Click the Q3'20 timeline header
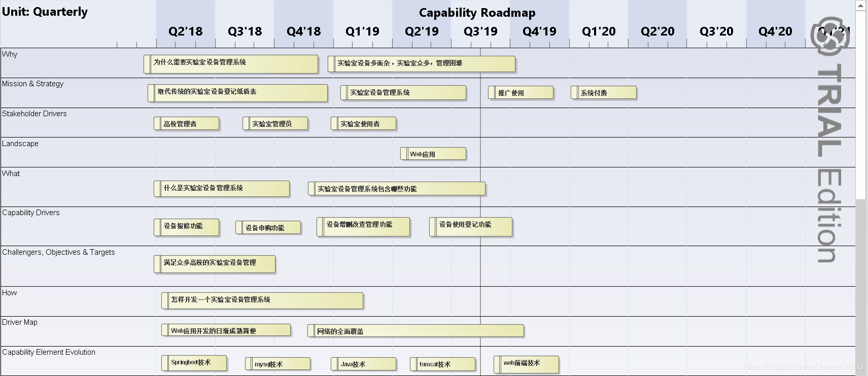 tap(717, 31)
